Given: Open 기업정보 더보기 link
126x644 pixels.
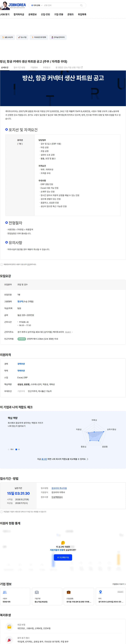Looking at the screenshot, I should pos(119,584).
